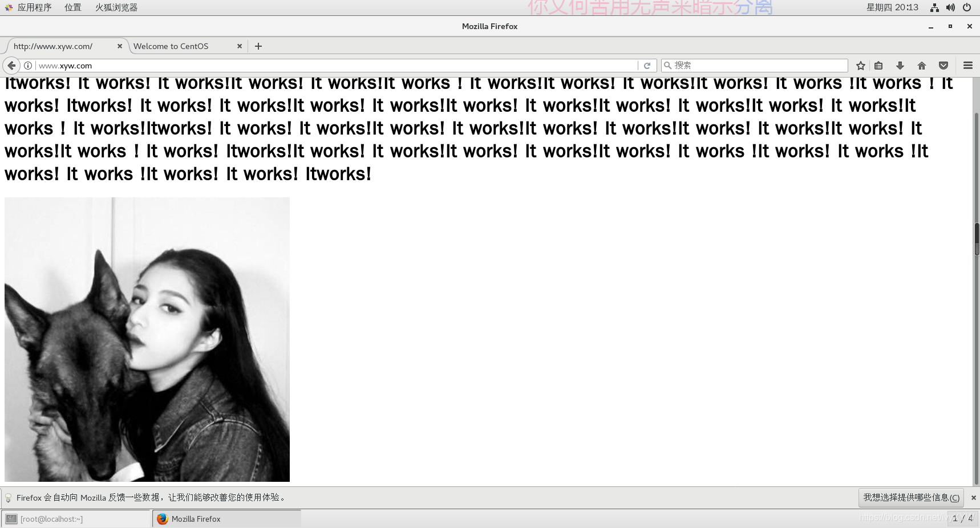Switch to Welcome to CentOS tab
The width and height of the screenshot is (980, 528).
click(187, 46)
